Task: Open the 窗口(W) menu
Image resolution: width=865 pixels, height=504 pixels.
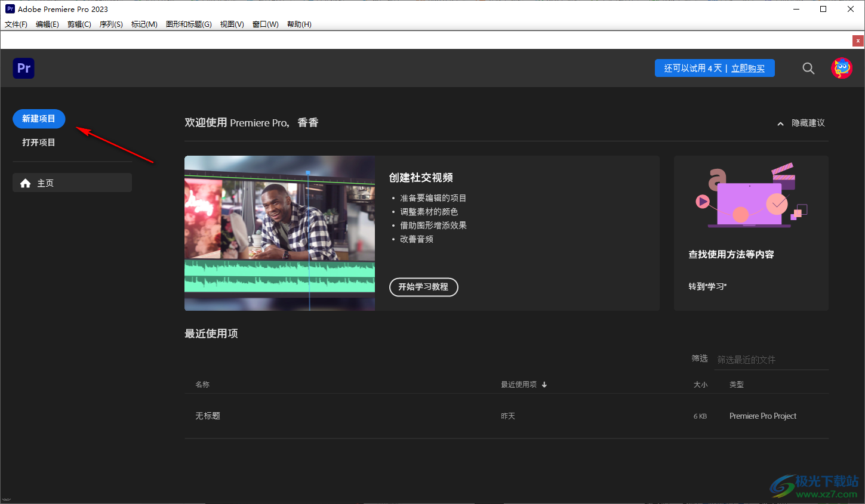Action: (266, 24)
